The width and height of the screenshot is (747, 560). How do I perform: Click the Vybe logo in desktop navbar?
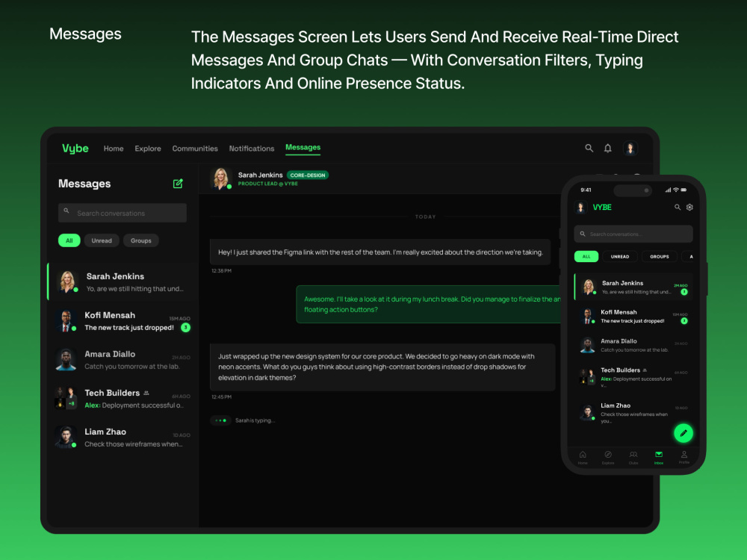[x=75, y=148]
